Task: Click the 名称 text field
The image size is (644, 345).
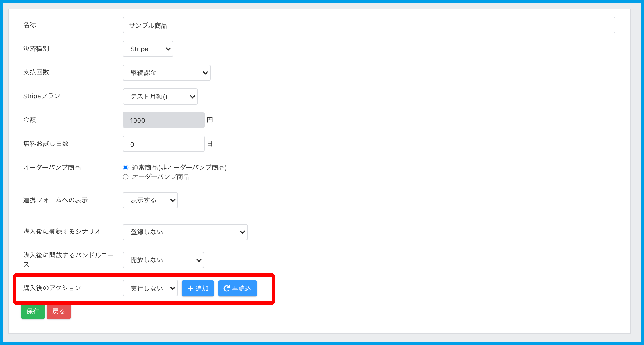Action: [369, 25]
